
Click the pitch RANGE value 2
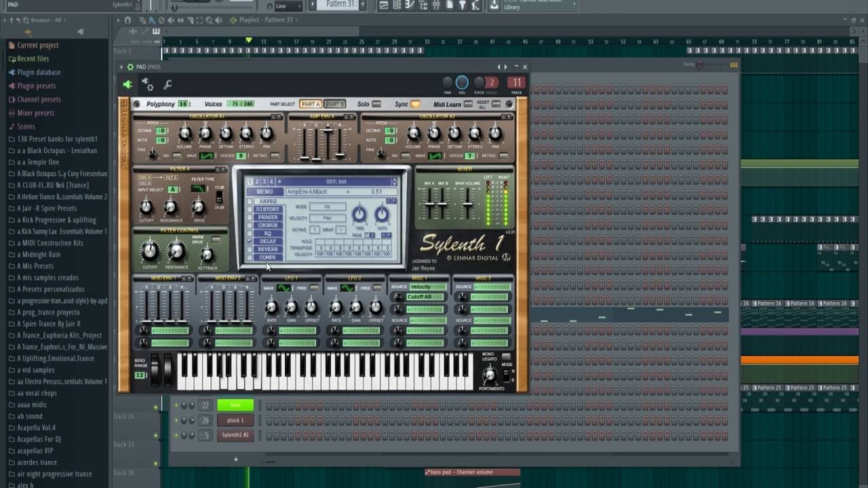(x=492, y=83)
